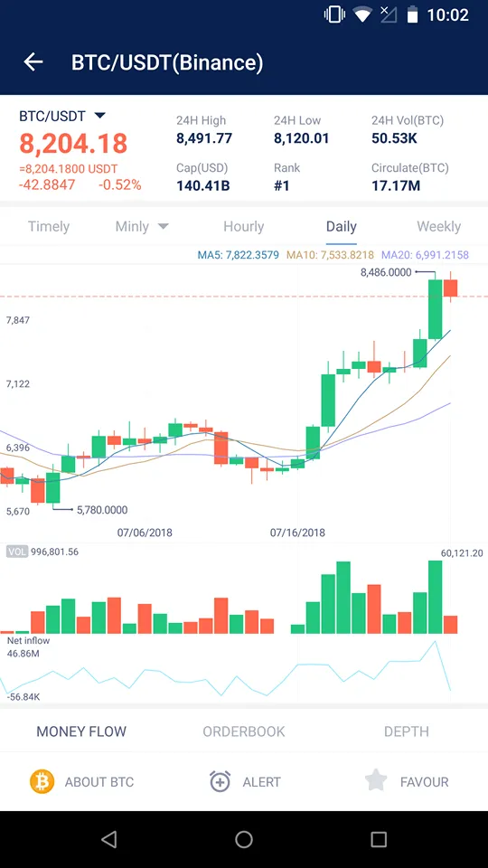488x868 pixels.
Task: Tap the MA5 indicator label
Action: [x=239, y=255]
